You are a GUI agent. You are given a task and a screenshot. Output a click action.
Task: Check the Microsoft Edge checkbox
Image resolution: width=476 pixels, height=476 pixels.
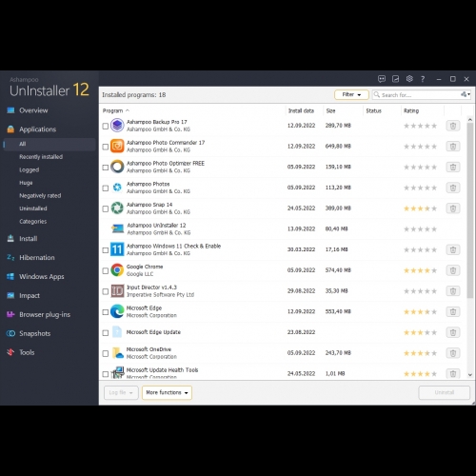(106, 312)
